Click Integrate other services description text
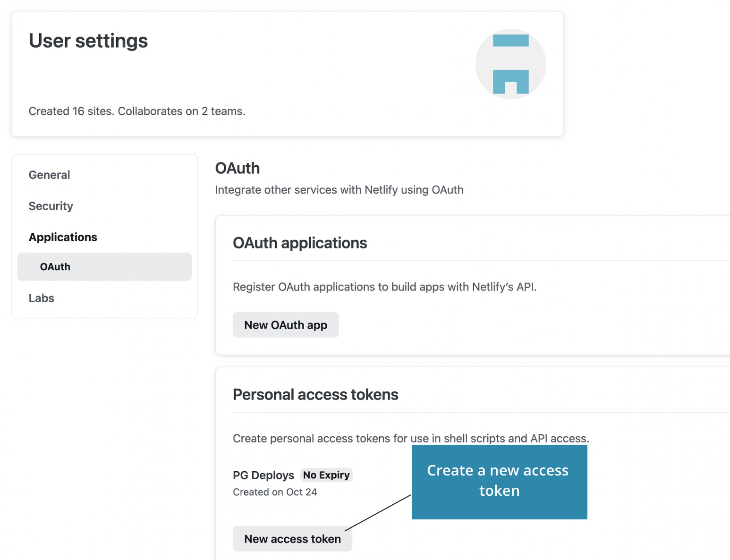Screen dimensions: 730x560 pos(339,190)
